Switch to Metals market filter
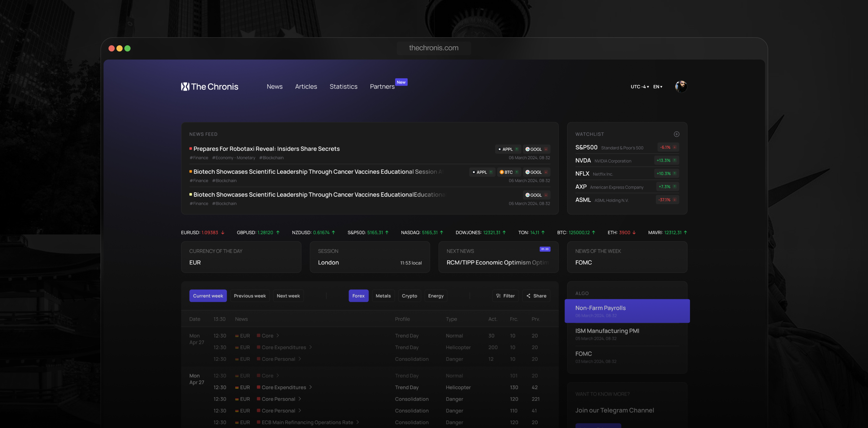 (x=383, y=296)
